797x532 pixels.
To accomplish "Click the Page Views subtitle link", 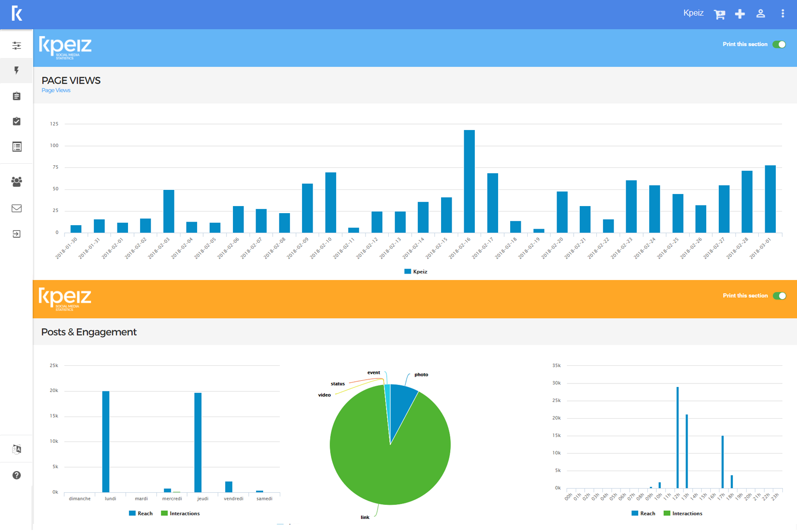I will pyautogui.click(x=56, y=90).
